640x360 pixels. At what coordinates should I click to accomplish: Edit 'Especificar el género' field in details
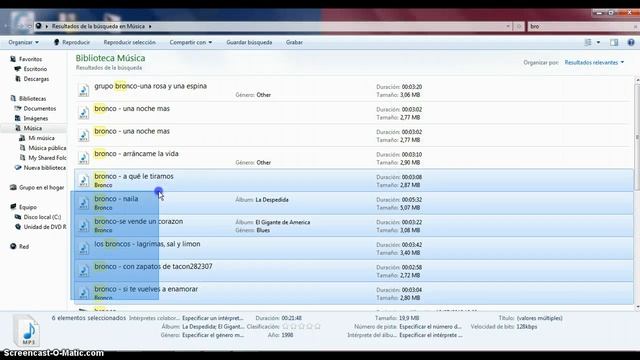pyautogui.click(x=213, y=335)
